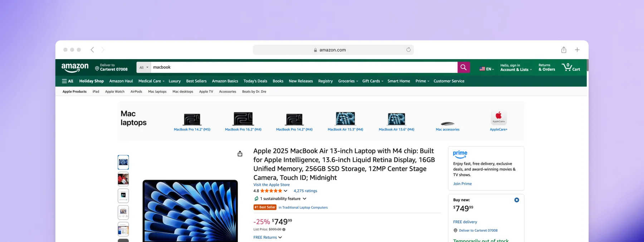Open Beats by Dr. Dre subnav tab
Screen dimensions: 644x242
(x=254, y=91)
